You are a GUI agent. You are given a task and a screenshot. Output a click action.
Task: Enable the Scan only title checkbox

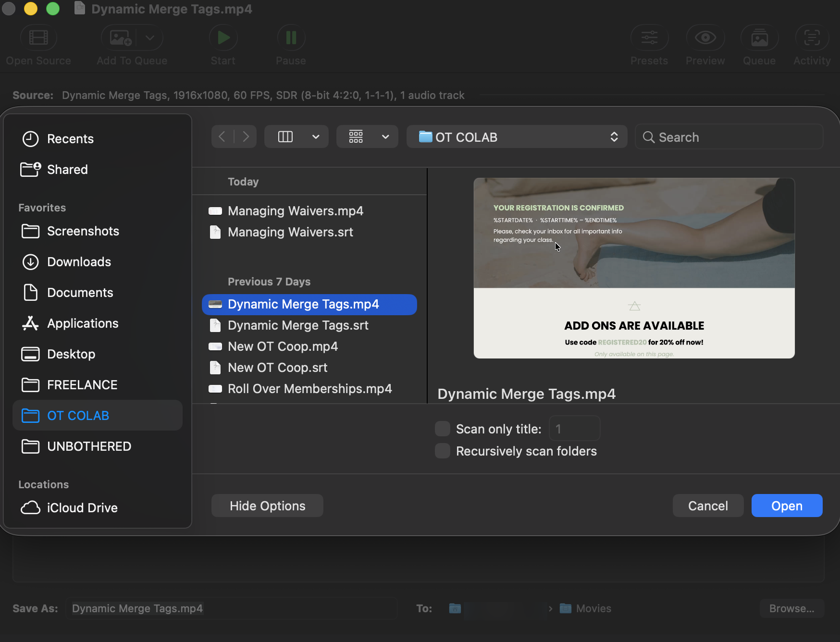[443, 429]
